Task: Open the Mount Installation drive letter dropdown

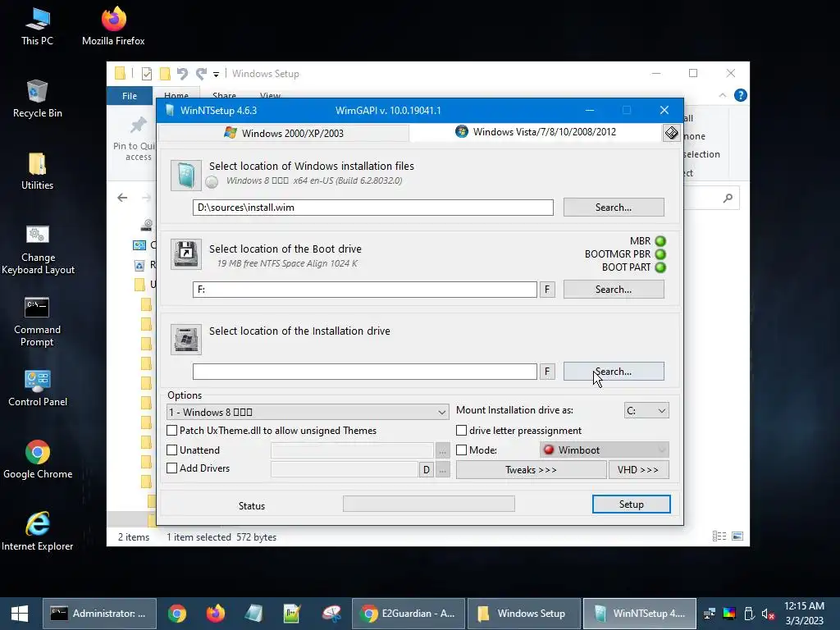Action: point(646,410)
